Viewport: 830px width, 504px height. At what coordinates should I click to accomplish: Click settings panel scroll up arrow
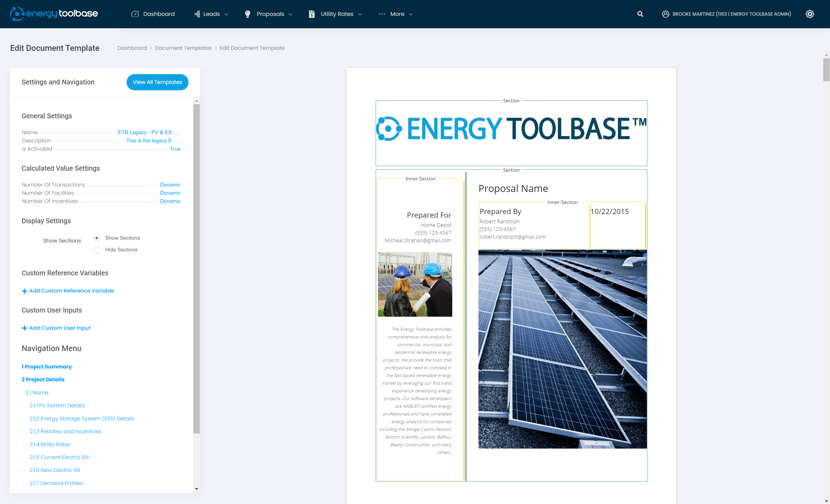pyautogui.click(x=197, y=101)
